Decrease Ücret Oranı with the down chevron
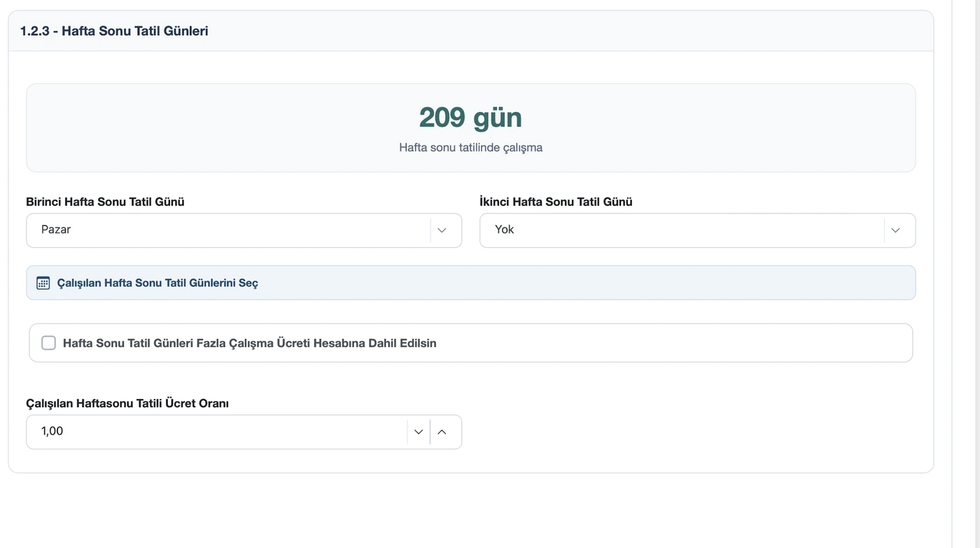Viewport: 980px width, 548px height. tap(419, 432)
